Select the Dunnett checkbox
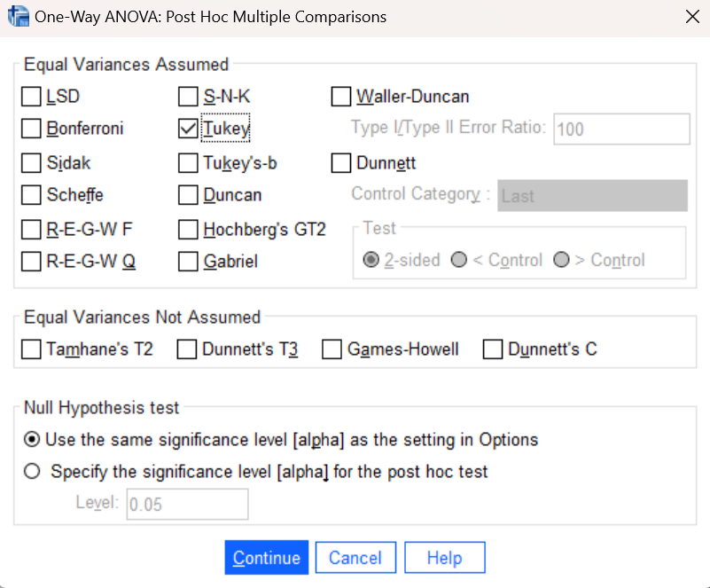This screenshot has width=710, height=588. (x=341, y=163)
